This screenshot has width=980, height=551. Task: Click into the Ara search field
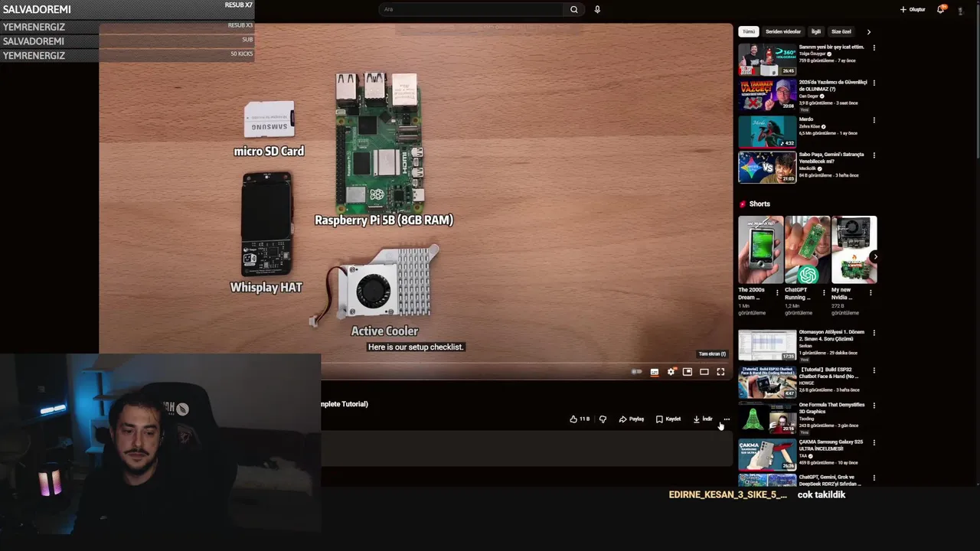(x=472, y=9)
